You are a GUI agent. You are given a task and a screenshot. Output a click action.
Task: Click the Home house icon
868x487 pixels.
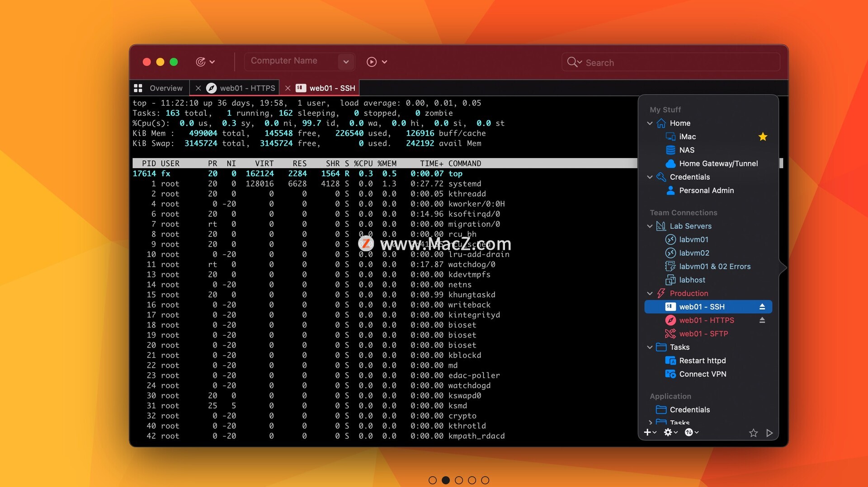click(661, 123)
